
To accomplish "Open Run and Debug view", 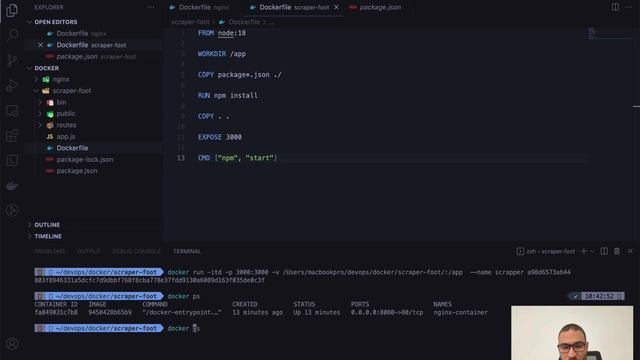I will pyautogui.click(x=12, y=85).
